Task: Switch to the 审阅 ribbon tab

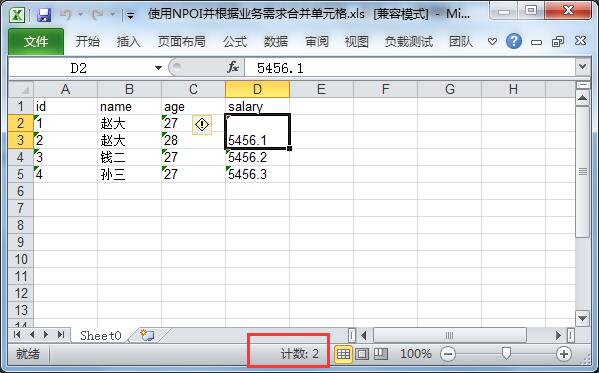Action: coord(317,41)
